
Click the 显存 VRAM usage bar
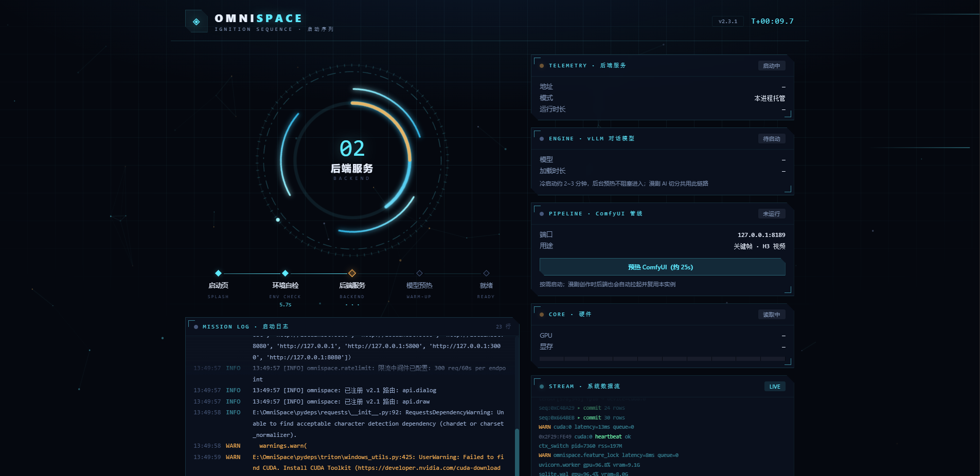[662, 359]
